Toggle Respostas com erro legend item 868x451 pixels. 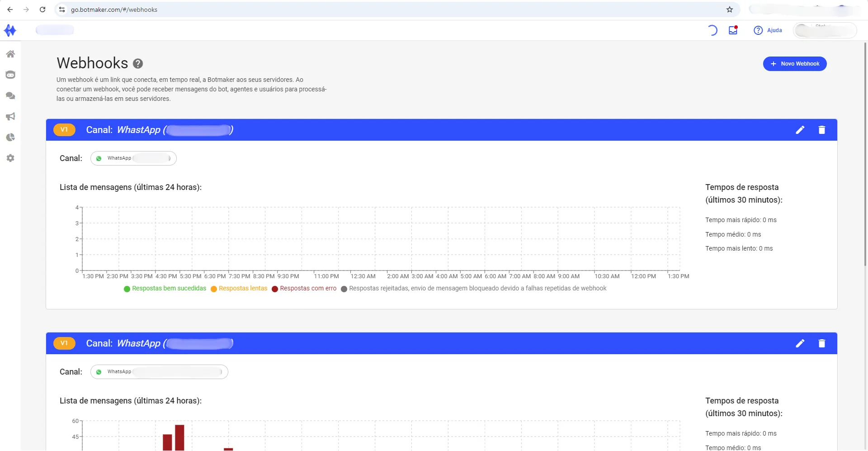[304, 289]
